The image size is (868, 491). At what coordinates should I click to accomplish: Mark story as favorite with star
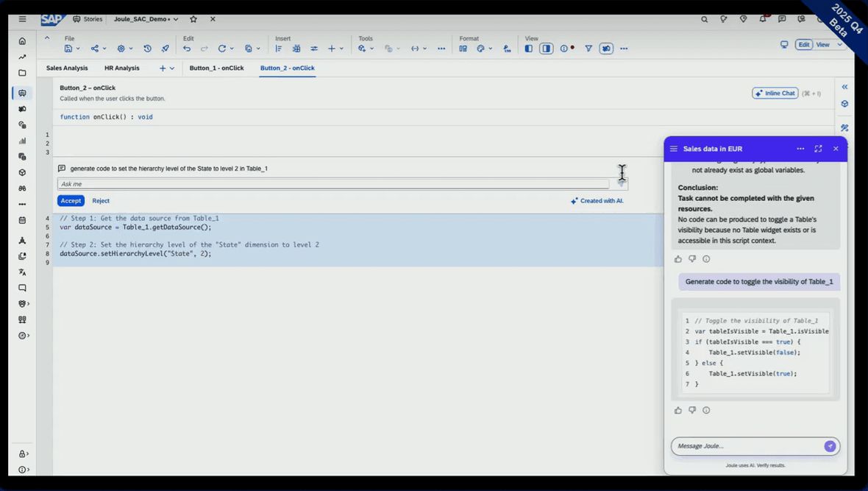(193, 19)
